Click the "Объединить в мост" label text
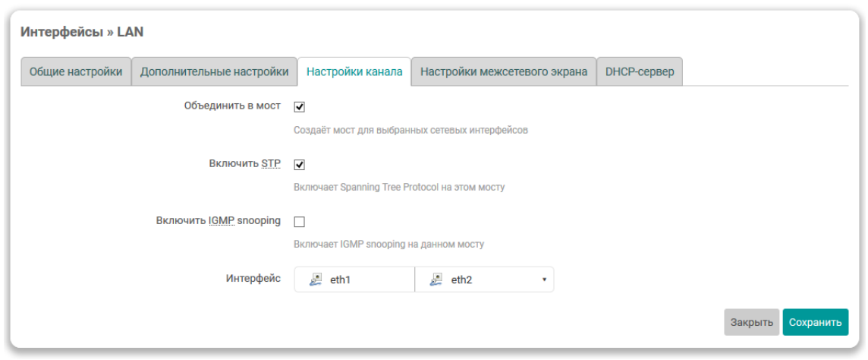This screenshot has height=360, width=868. coord(232,106)
